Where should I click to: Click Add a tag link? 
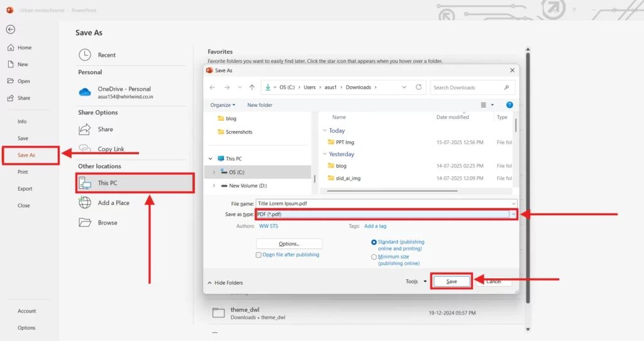tap(375, 226)
